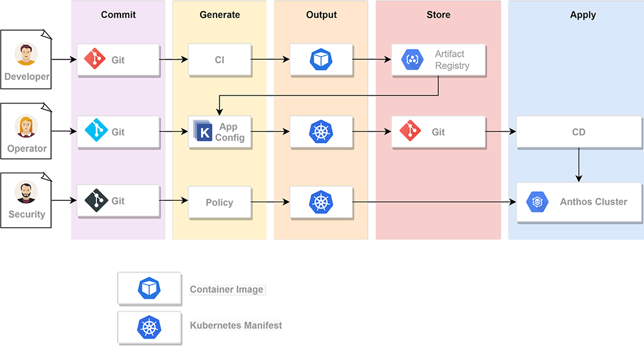Click the Security avatar icon
The image size is (644, 346).
26,192
